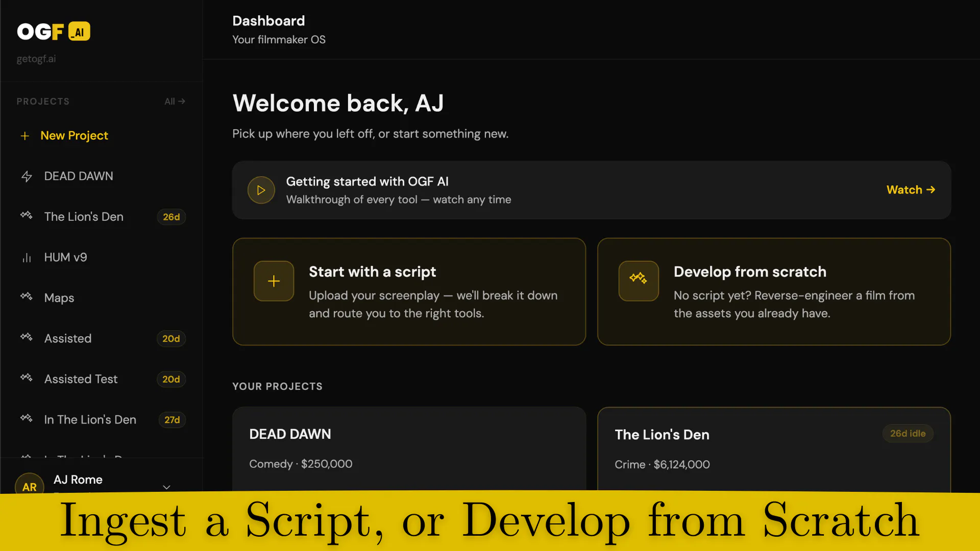Screen dimensions: 980x551
Task: Click the plus icon in Start with a script
Action: [274, 281]
